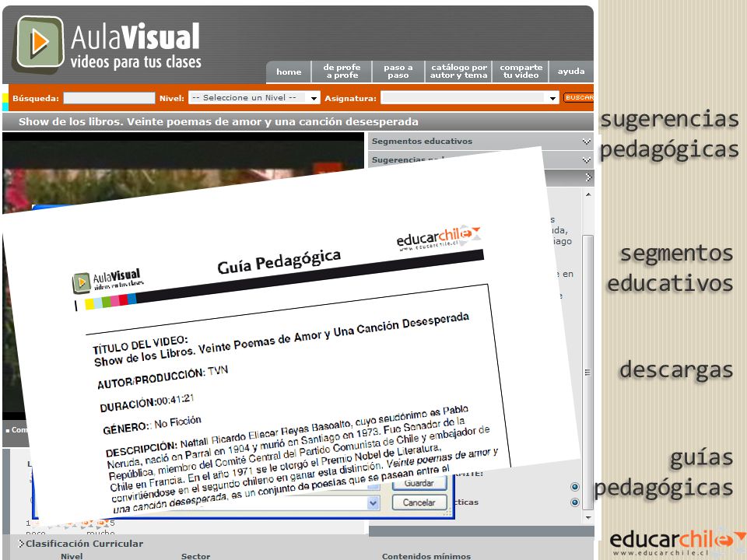Screen dimensions: 747x560
Task: Click the 'Guía Pedagógica' title on the document
Action: click(x=279, y=261)
